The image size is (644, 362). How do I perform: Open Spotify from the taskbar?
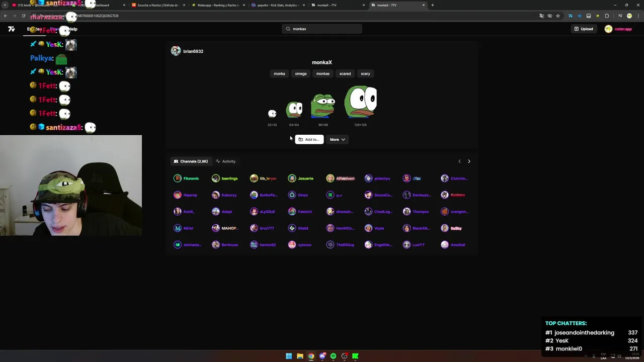333,356
